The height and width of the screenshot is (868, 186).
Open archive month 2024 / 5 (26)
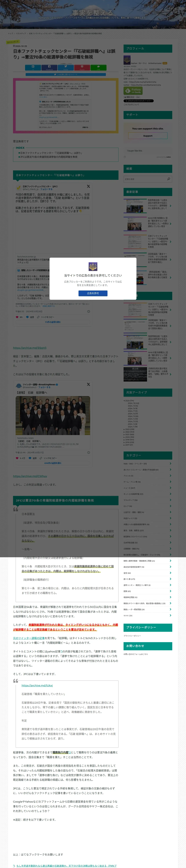point(133,416)
